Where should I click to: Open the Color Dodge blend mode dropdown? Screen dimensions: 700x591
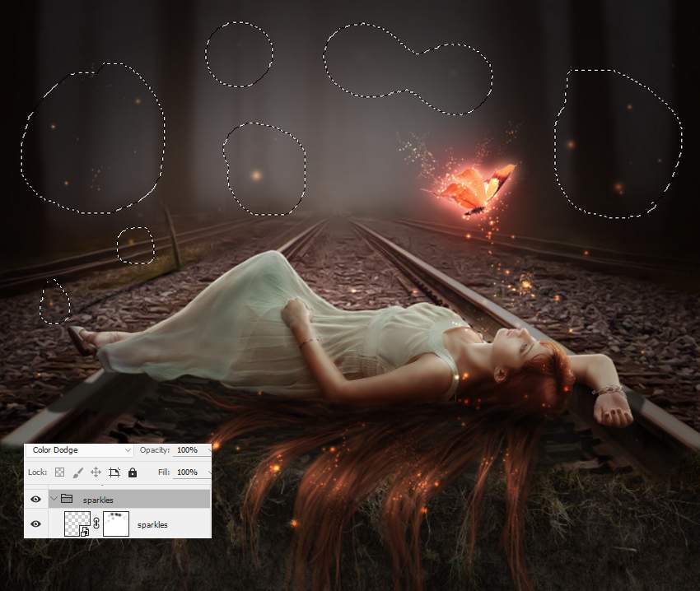(x=78, y=451)
